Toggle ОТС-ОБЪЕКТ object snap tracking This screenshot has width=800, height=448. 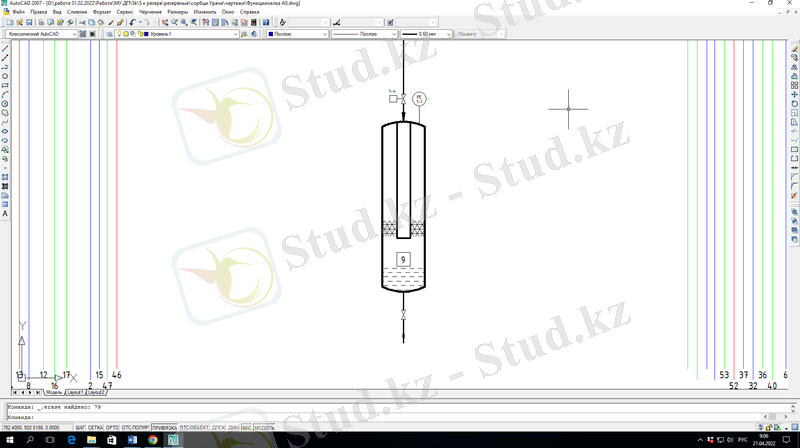click(194, 428)
